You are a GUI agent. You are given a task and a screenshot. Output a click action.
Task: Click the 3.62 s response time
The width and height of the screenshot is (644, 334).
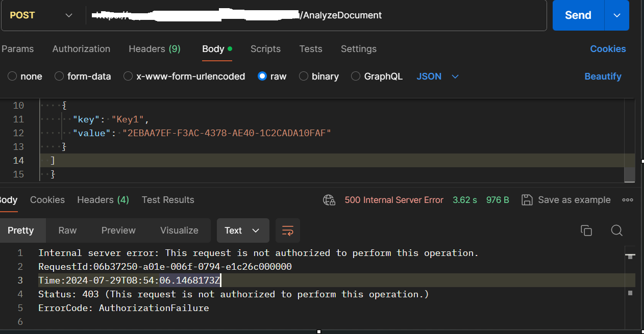[465, 200]
